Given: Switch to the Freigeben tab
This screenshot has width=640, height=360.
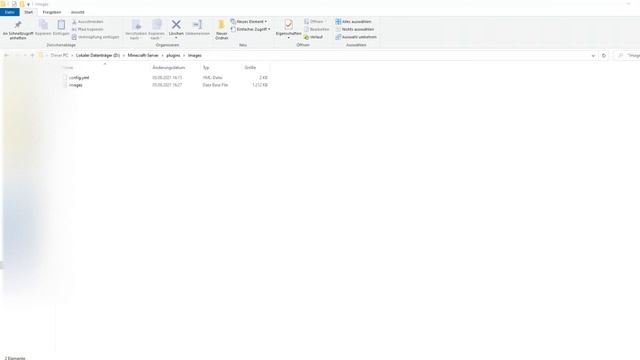Looking at the screenshot, I should point(51,12).
